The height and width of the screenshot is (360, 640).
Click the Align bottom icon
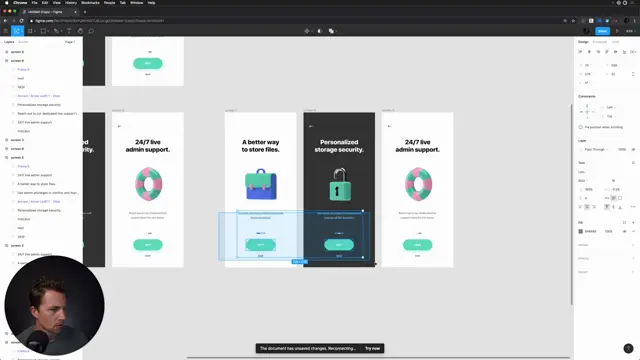[624, 52]
